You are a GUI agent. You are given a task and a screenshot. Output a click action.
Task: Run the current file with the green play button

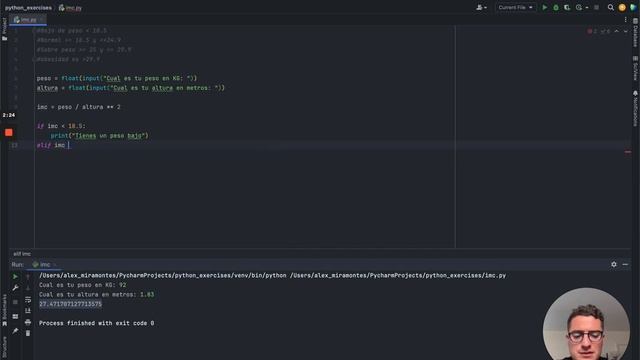pyautogui.click(x=544, y=7)
